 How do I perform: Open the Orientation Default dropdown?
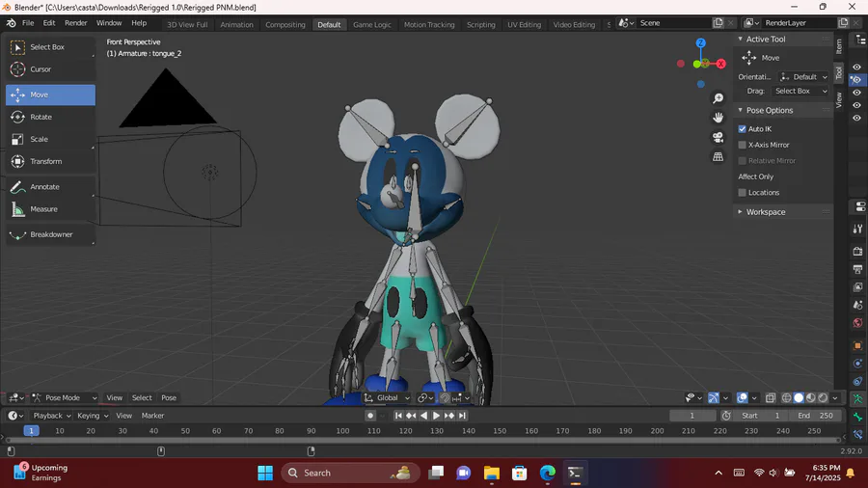coord(803,77)
